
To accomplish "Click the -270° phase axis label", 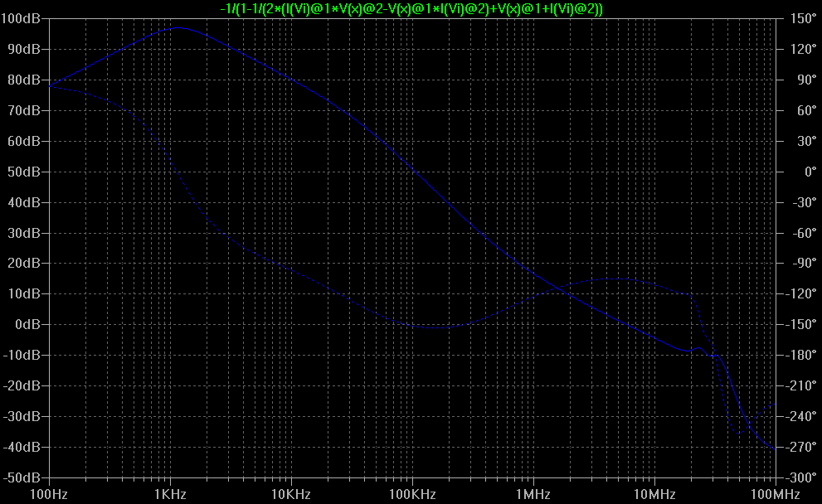I will click(801, 448).
